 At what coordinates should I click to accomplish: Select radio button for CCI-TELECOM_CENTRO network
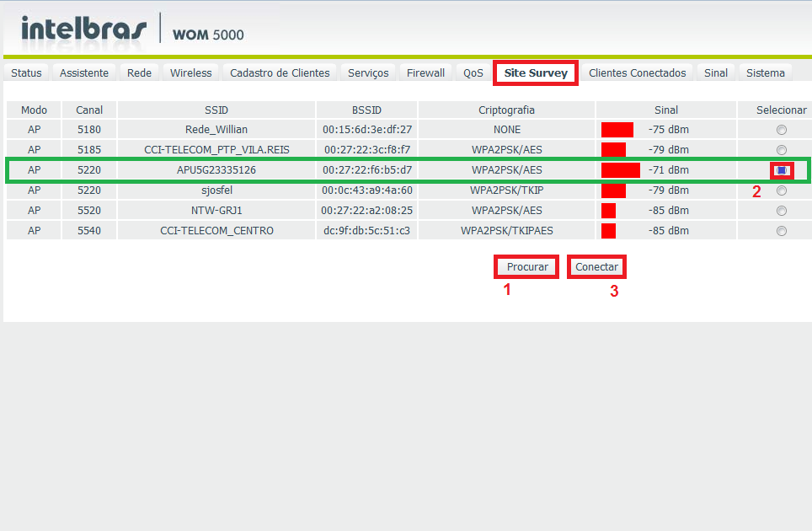click(x=782, y=231)
